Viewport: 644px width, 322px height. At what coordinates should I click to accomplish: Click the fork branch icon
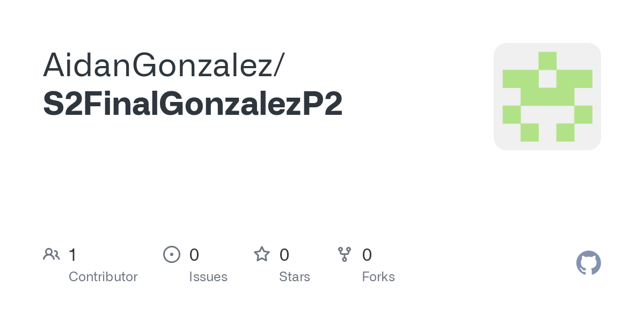coord(344,254)
